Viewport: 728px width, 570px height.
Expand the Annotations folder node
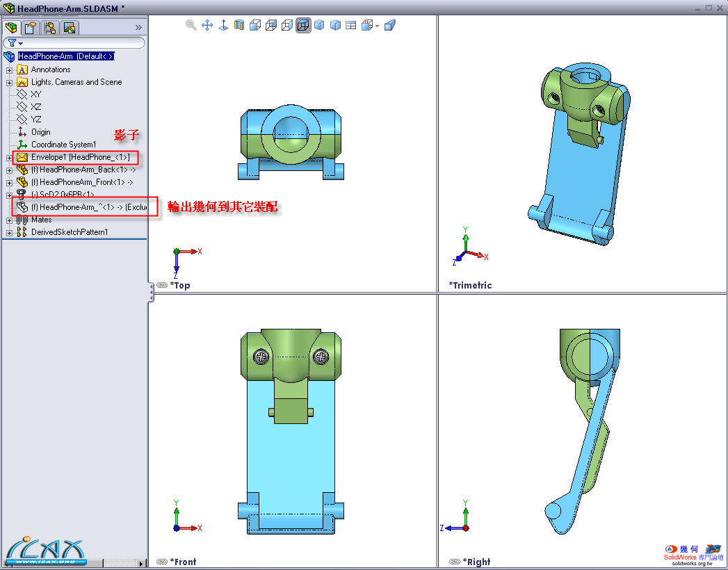tap(10, 70)
